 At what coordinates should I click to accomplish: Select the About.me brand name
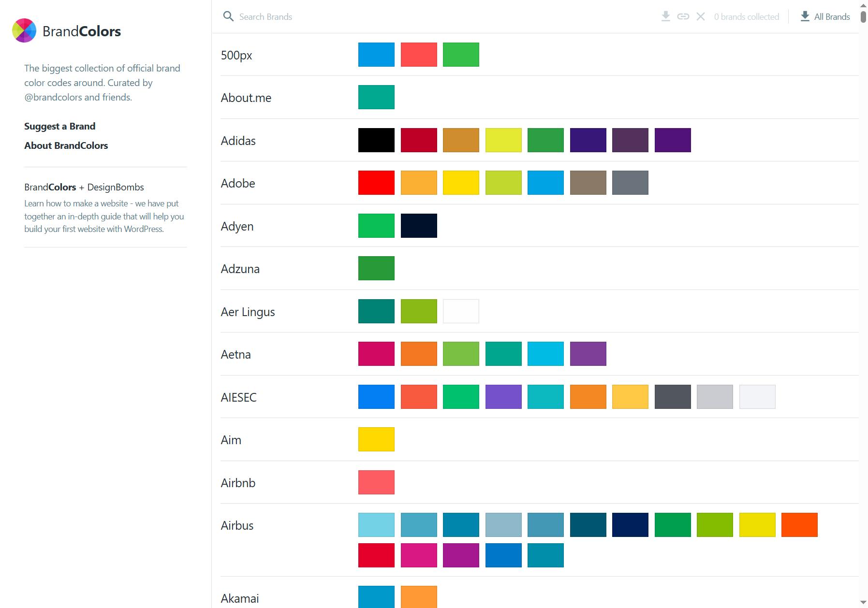coord(246,98)
